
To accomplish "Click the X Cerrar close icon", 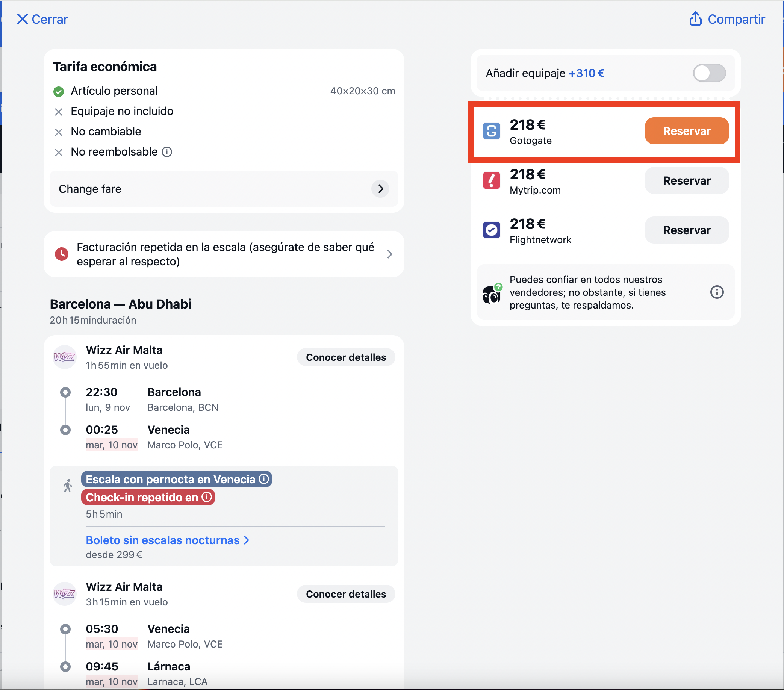I will coord(23,19).
